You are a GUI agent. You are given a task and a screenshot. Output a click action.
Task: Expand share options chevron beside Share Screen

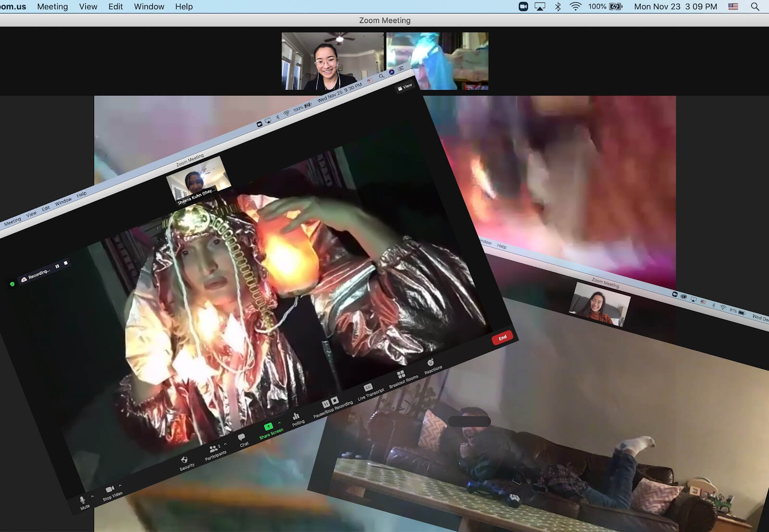[279, 423]
